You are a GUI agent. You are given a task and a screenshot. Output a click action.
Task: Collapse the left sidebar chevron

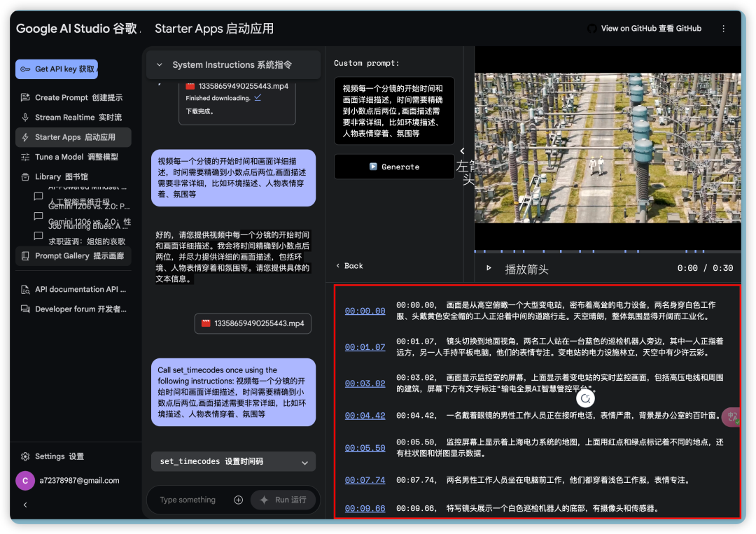tap(25, 505)
